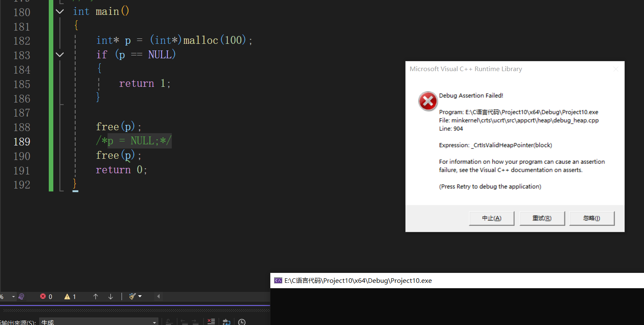Click go to previous message icon
This screenshot has width=644, height=325.
pos(184,322)
